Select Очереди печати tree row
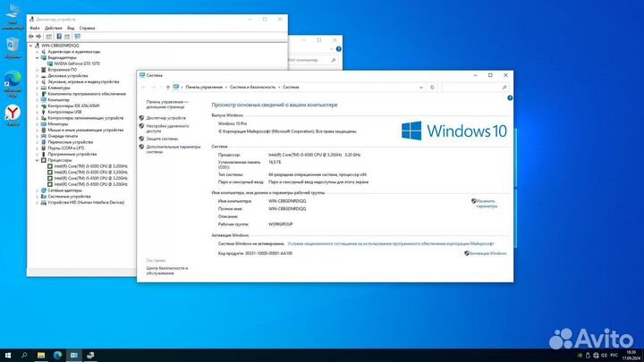 [63, 136]
